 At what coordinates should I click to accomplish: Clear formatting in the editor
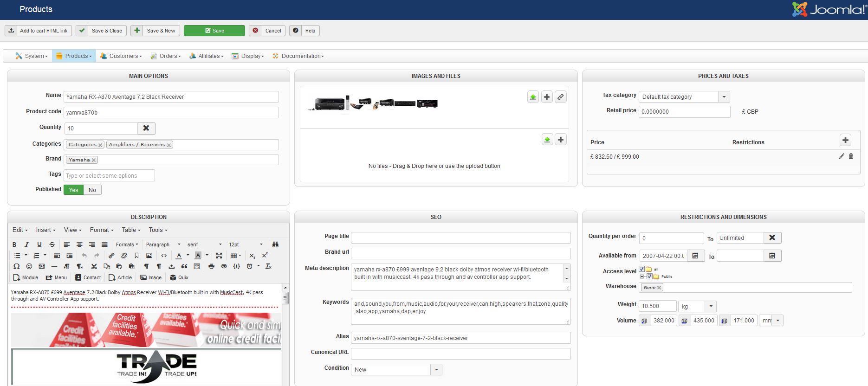(x=268, y=266)
